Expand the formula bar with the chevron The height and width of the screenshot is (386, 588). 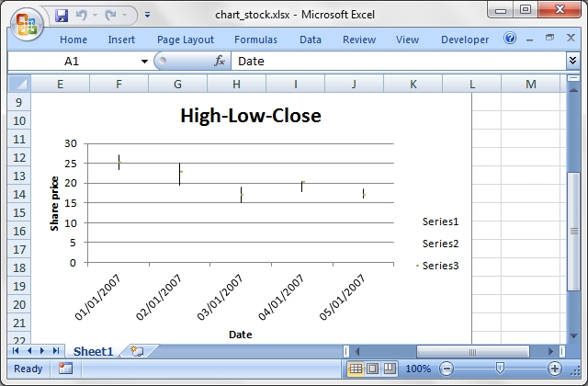[572, 61]
